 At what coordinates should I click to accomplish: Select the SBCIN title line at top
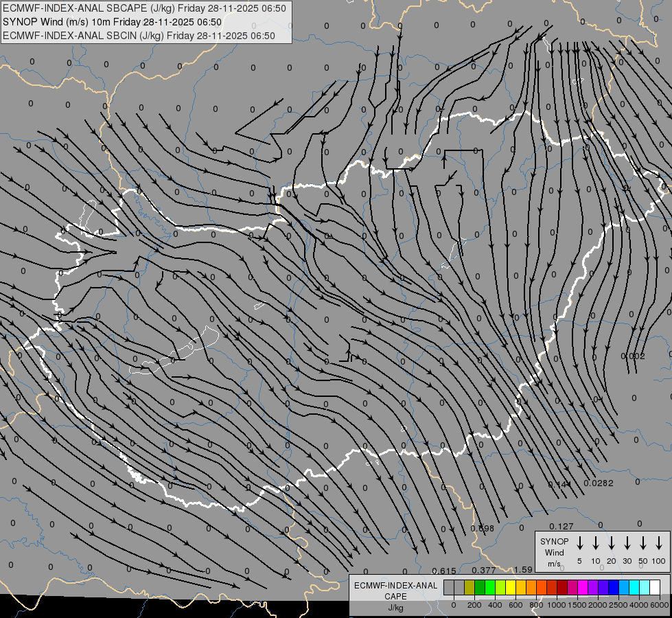139,36
